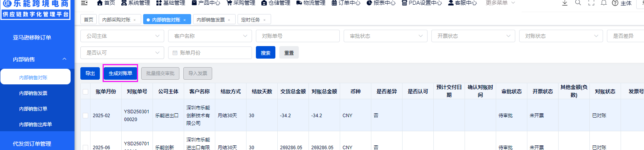Open 客服中心 menu

(x=462, y=3)
